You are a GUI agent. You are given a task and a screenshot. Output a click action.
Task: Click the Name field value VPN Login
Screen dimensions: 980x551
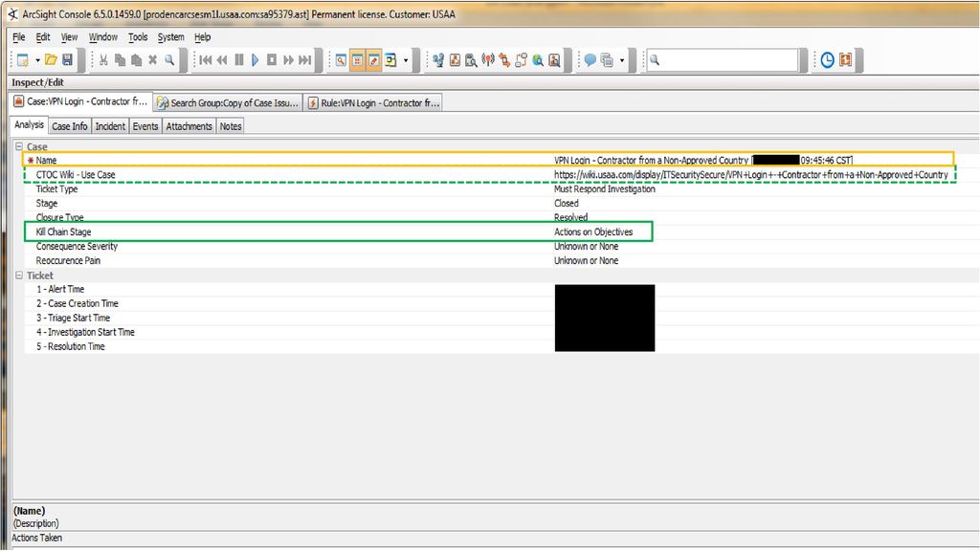pyautogui.click(x=703, y=161)
